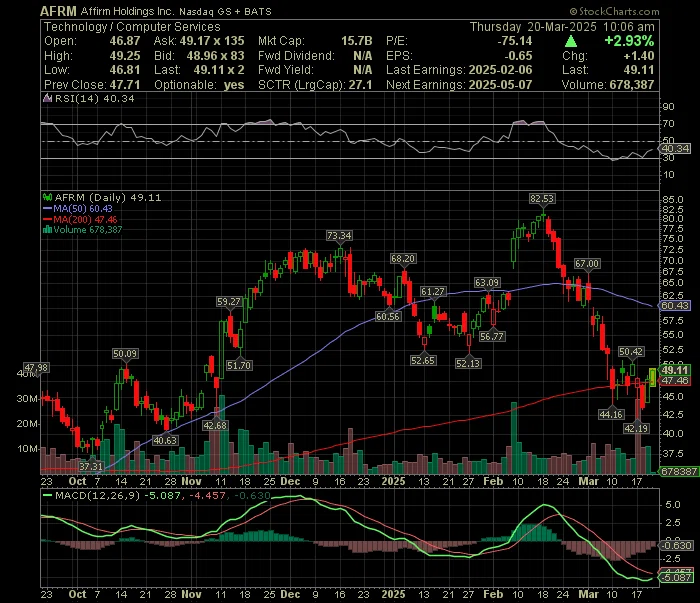Viewport: 700px width, 603px height.
Task: Click the Mkt Cap 15.7B value
Action: (x=356, y=41)
